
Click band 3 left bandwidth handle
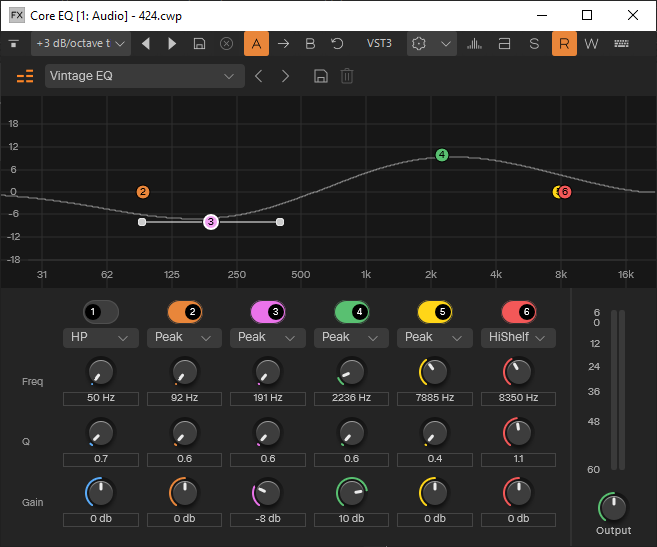click(142, 222)
